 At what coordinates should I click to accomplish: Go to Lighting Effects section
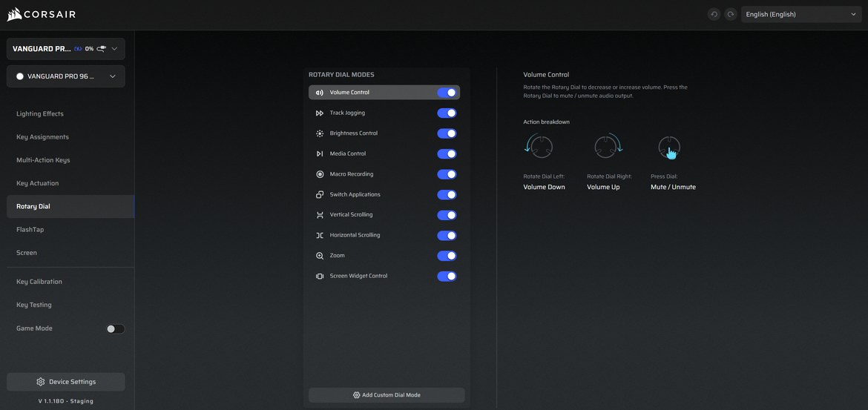click(x=40, y=114)
